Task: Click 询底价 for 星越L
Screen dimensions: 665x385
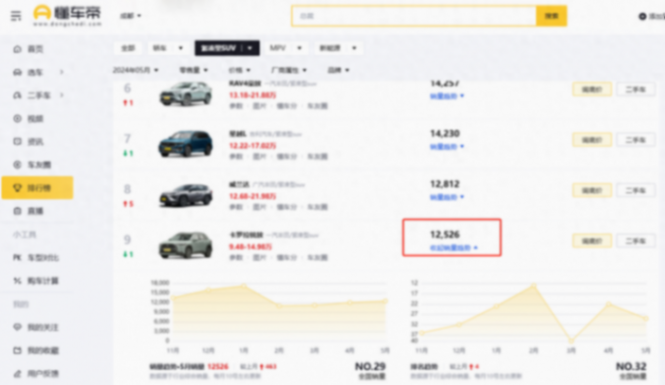Action: click(592, 140)
